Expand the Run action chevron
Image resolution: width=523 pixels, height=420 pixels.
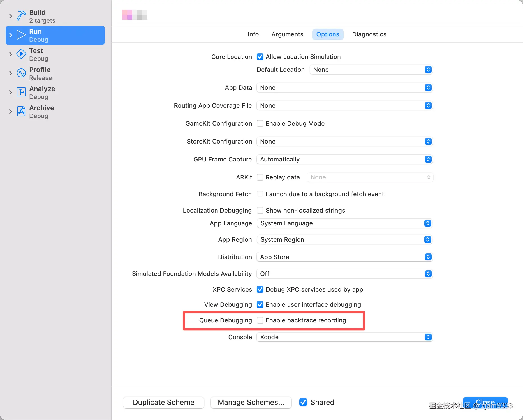pos(11,35)
